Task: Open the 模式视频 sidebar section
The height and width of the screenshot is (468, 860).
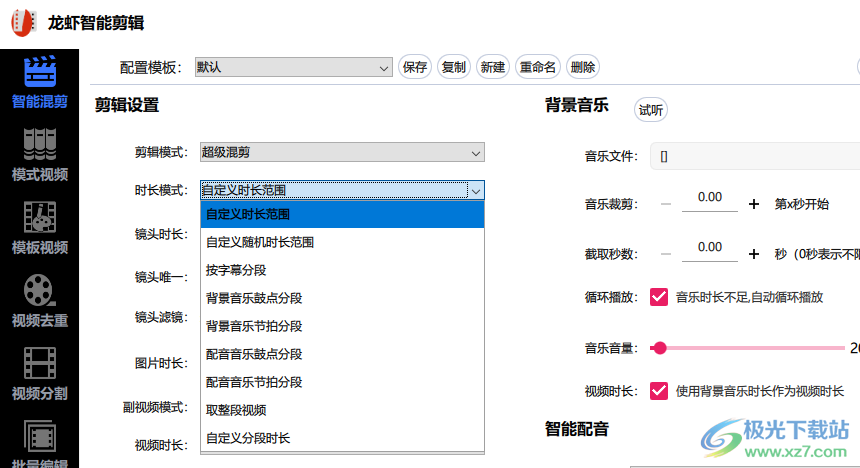Action: [x=39, y=155]
